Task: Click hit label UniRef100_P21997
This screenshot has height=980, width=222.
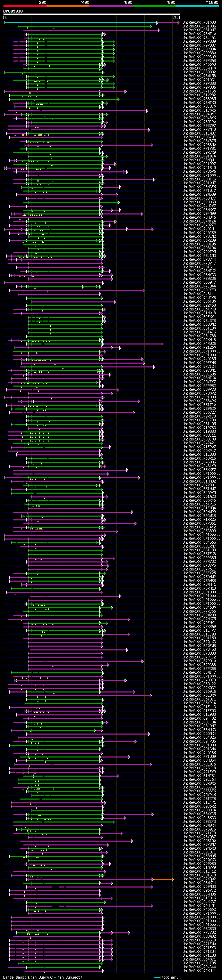Action: click(x=199, y=164)
